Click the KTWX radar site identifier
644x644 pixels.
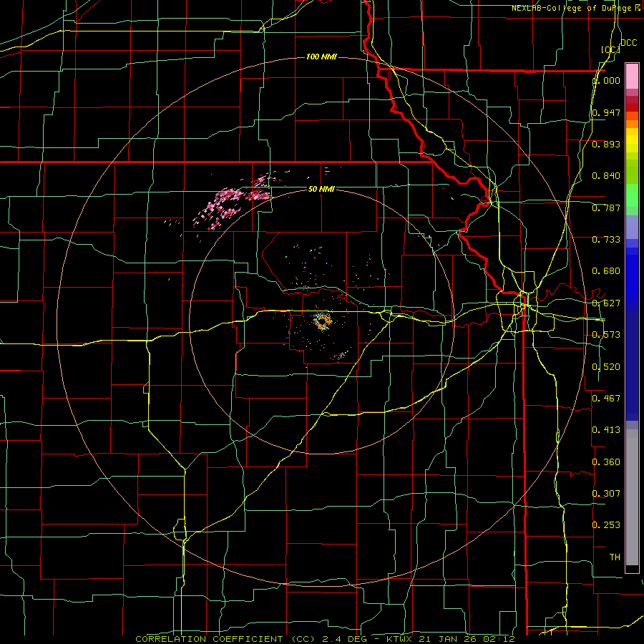[399, 639]
